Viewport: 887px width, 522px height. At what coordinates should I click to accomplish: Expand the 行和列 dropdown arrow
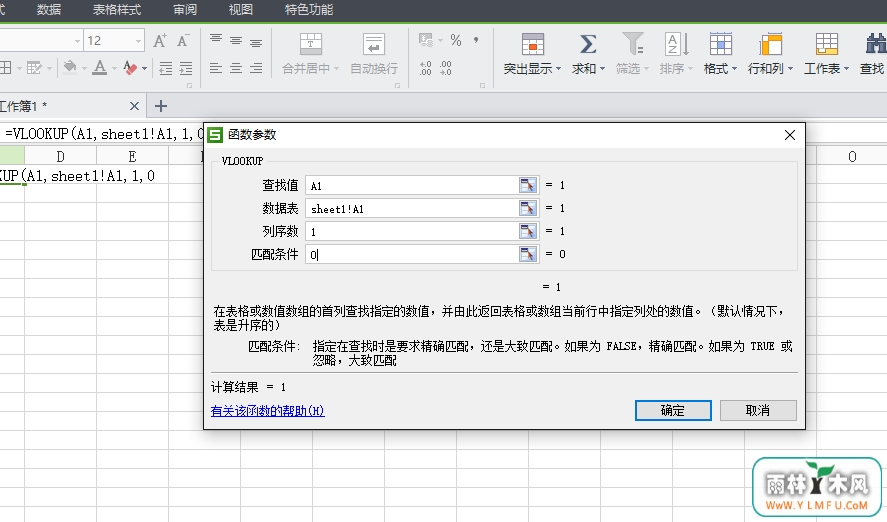[x=790, y=69]
